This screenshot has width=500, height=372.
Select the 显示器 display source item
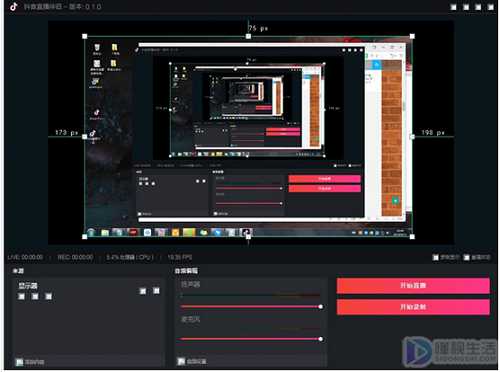click(x=28, y=286)
